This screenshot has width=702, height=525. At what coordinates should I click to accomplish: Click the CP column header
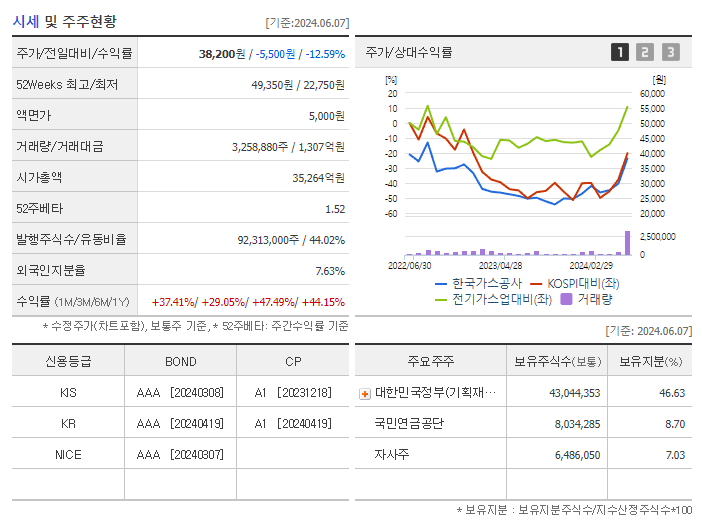[x=293, y=362]
